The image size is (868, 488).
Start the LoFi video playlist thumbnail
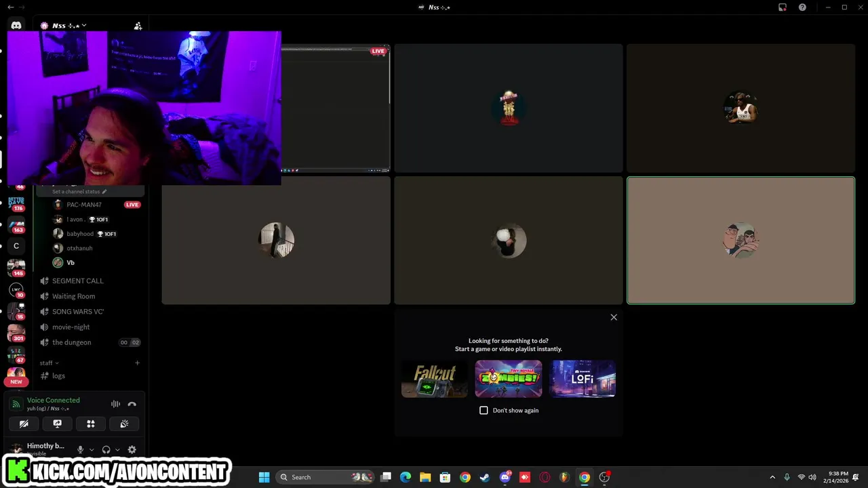click(x=583, y=379)
